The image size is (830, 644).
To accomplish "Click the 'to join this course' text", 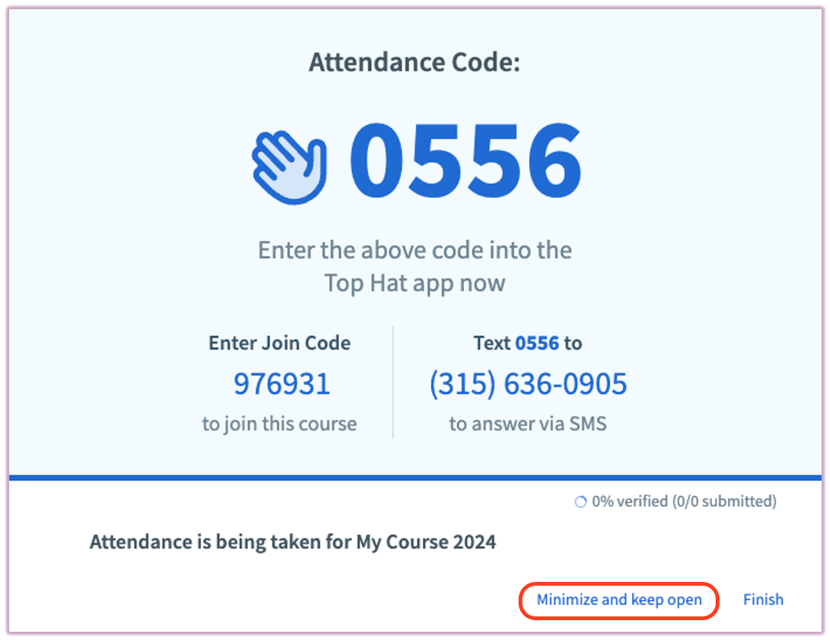I will click(x=279, y=423).
